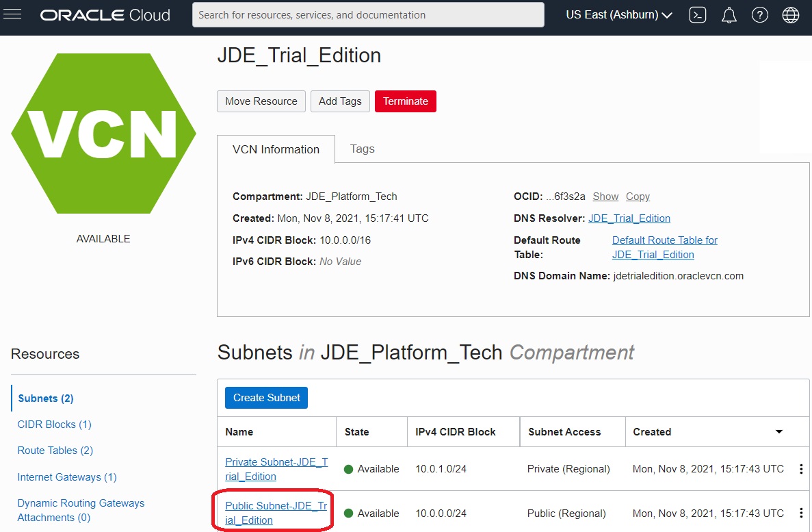Screen dimensions: 812x532
Task: Open Default Route Table for JDE_Trial_Edition
Action: (x=664, y=240)
